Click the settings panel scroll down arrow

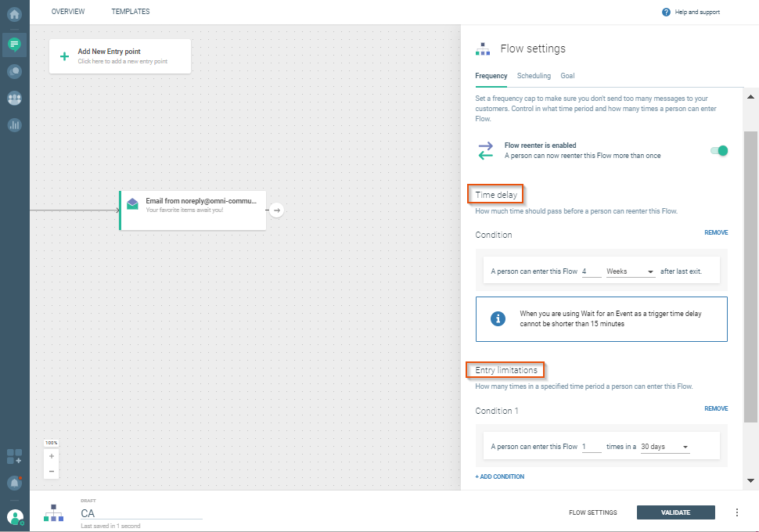point(751,480)
